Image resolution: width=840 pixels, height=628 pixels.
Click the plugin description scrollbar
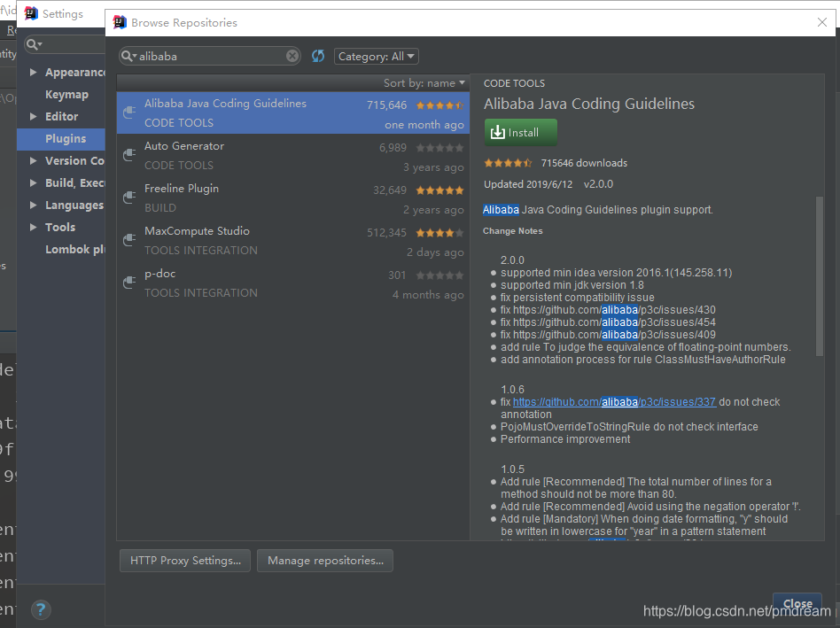tap(819, 276)
